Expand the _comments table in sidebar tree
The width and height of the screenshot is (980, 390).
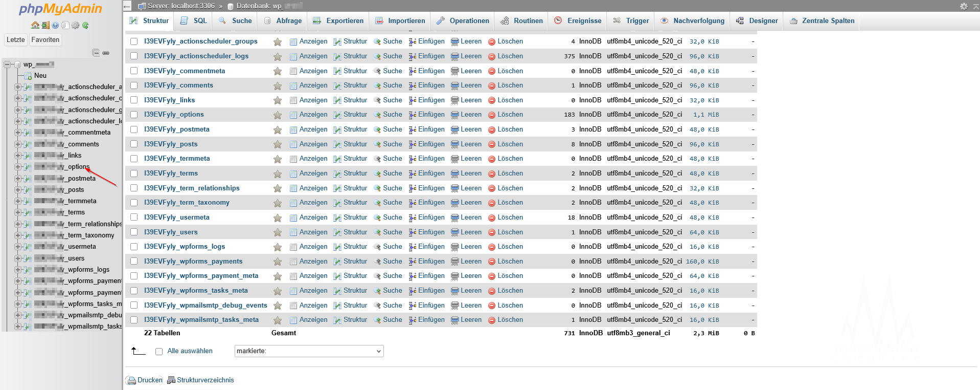point(18,144)
